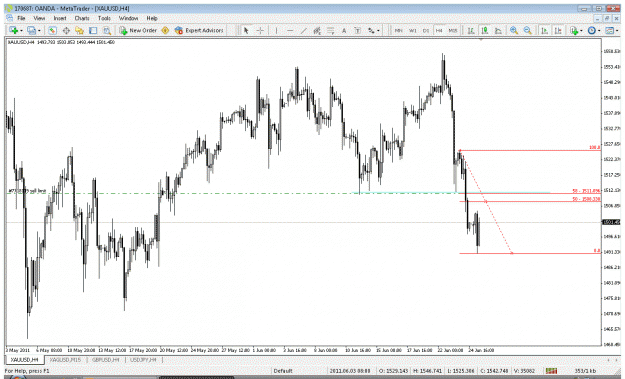Toggle the Expert Advisors button
The width and height of the screenshot is (625, 379).
coord(199,30)
